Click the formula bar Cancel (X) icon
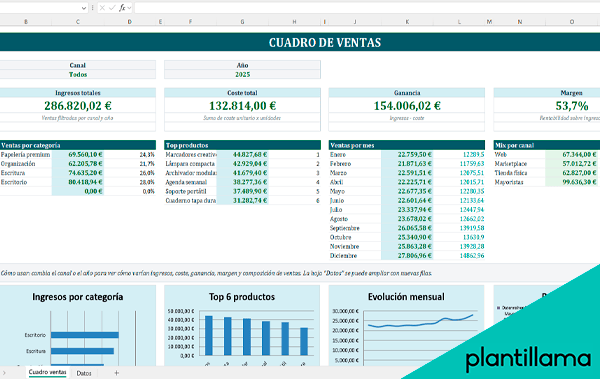This screenshot has width=600, height=379. [102, 8]
